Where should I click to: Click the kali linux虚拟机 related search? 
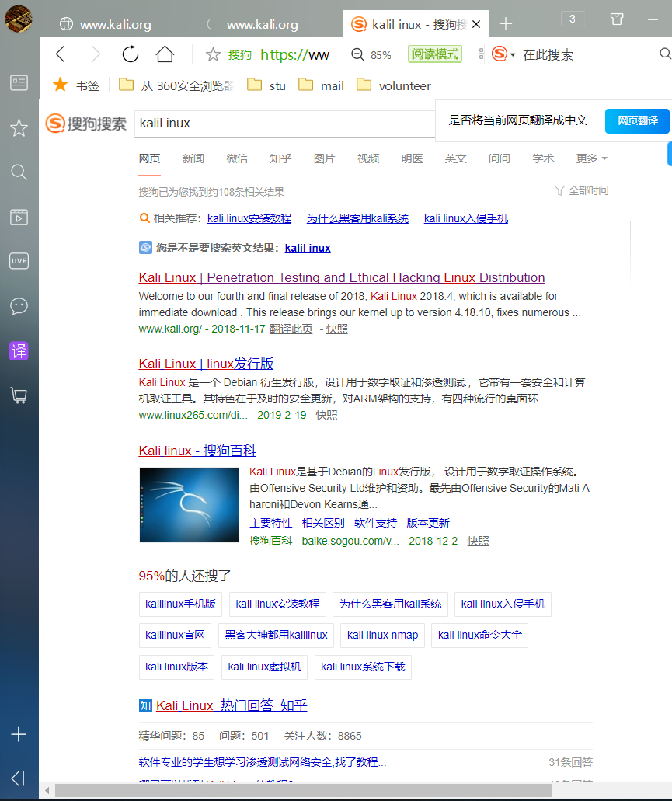pyautogui.click(x=264, y=667)
